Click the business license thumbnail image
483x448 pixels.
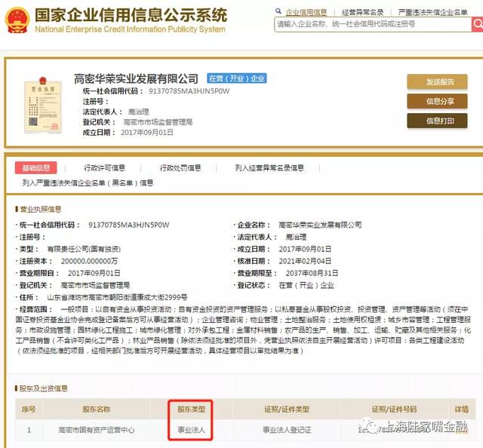coord(43,105)
